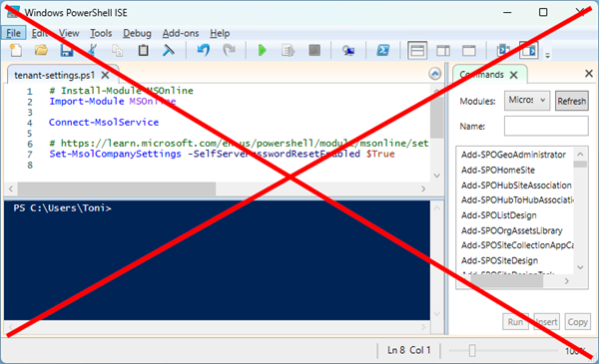Open the Tools menu

(101, 33)
